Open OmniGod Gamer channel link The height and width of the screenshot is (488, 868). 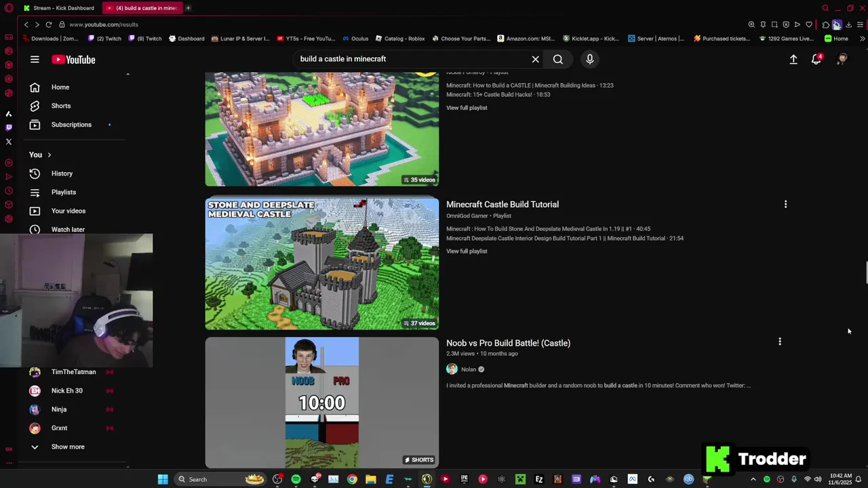click(467, 216)
